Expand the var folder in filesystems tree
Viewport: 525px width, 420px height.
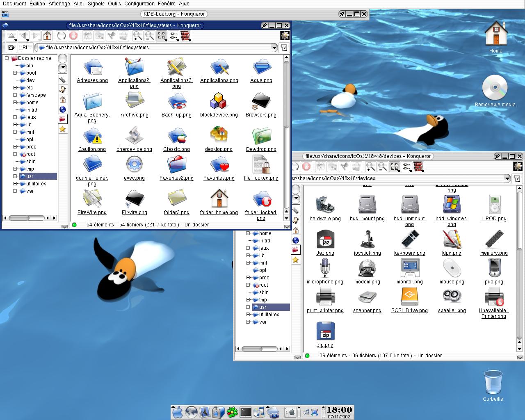coord(15,191)
